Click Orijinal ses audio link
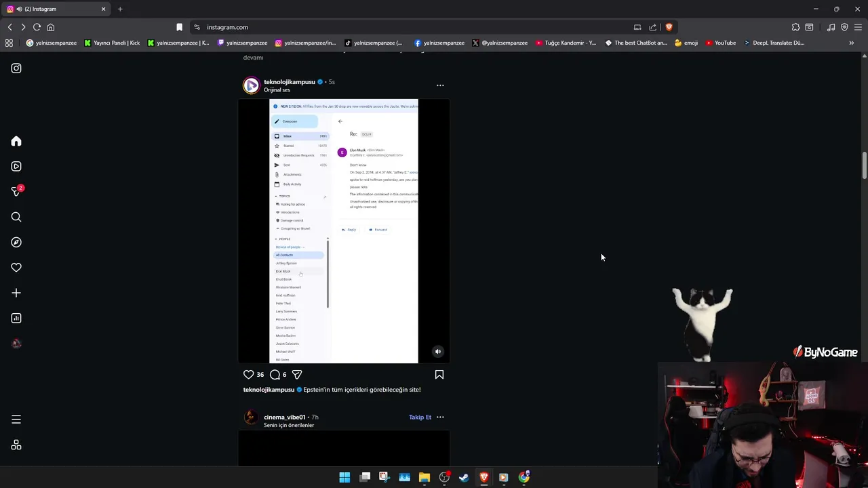Screen dimensions: 868x488 277,89
